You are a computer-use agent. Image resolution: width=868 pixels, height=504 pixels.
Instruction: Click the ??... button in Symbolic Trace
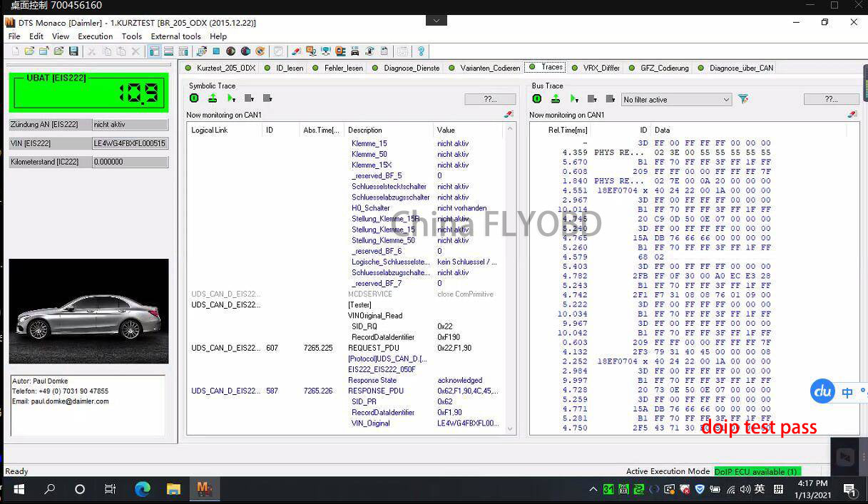(x=490, y=99)
